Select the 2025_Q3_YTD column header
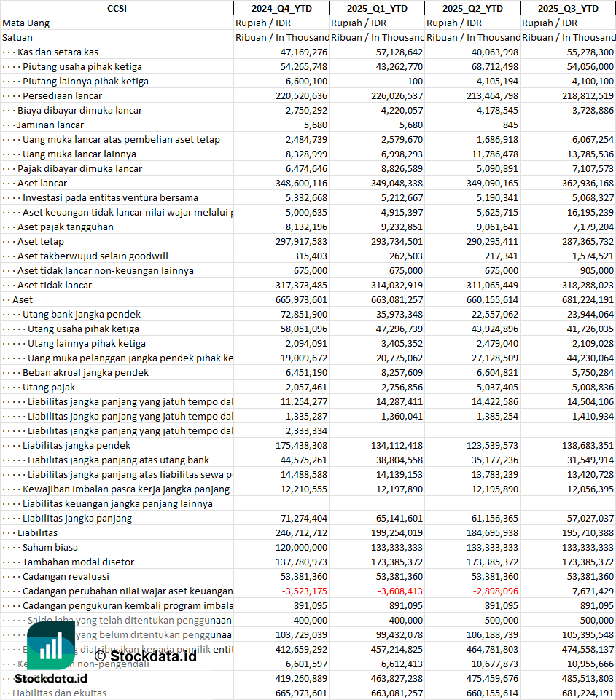Screen dimensions: 616x700 (x=568, y=9)
